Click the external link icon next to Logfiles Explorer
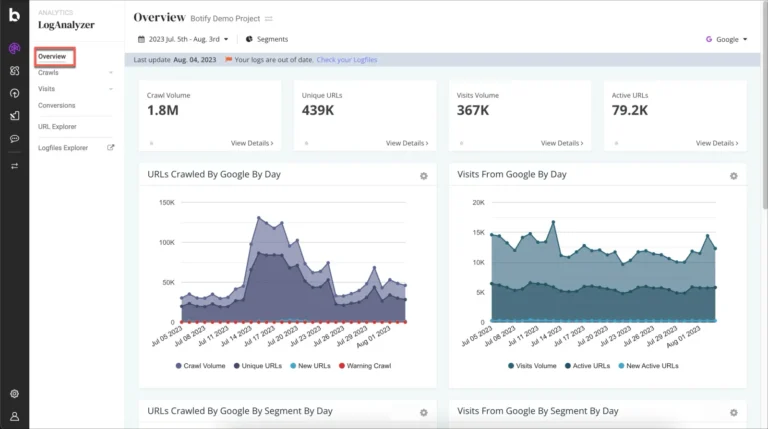Image resolution: width=768 pixels, height=429 pixels. click(x=111, y=147)
